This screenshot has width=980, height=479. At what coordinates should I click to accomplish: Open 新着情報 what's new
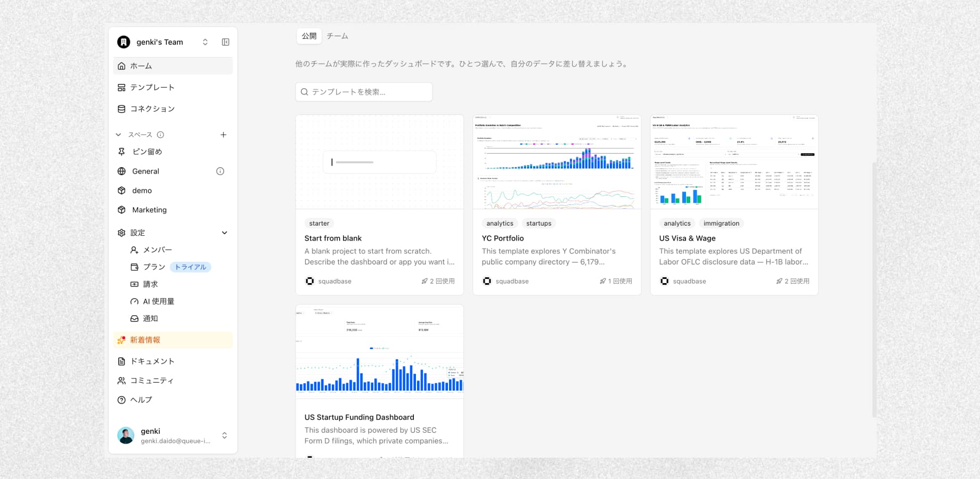click(173, 340)
